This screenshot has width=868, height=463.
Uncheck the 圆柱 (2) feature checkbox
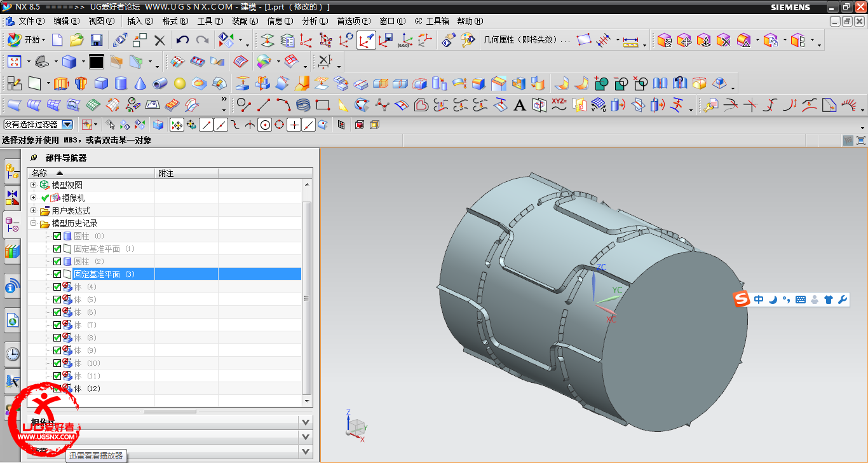[x=57, y=261]
